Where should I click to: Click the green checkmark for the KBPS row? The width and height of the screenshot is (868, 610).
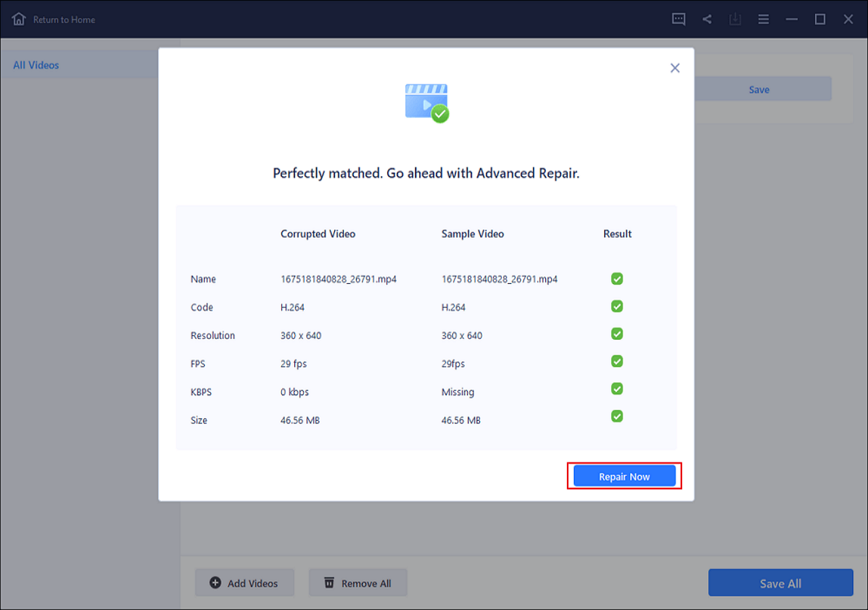[x=617, y=389]
